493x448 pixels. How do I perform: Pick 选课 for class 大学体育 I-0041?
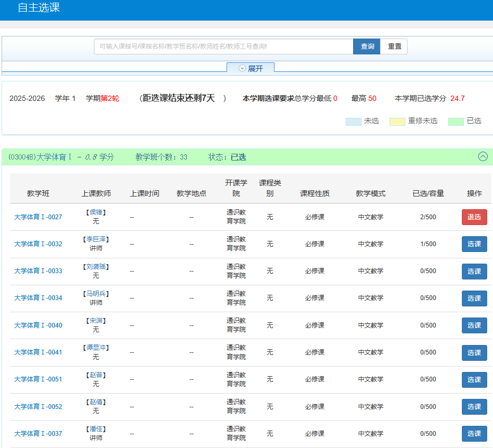(x=474, y=352)
